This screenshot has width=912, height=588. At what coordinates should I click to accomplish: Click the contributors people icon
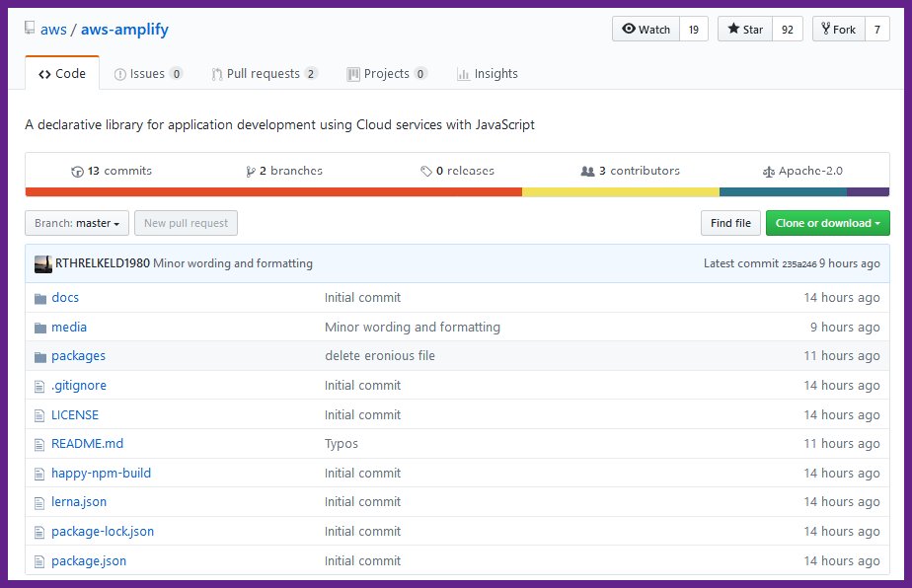588,172
